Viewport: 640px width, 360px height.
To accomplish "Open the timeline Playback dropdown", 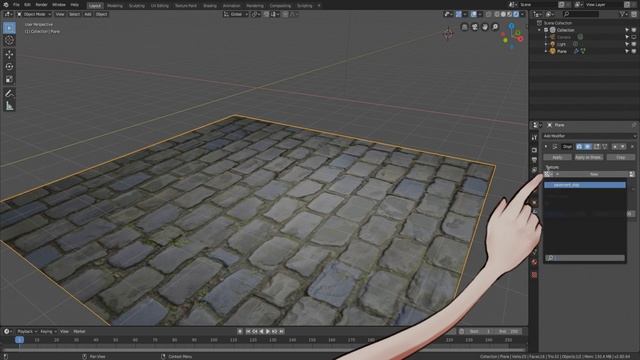I will 27,331.
